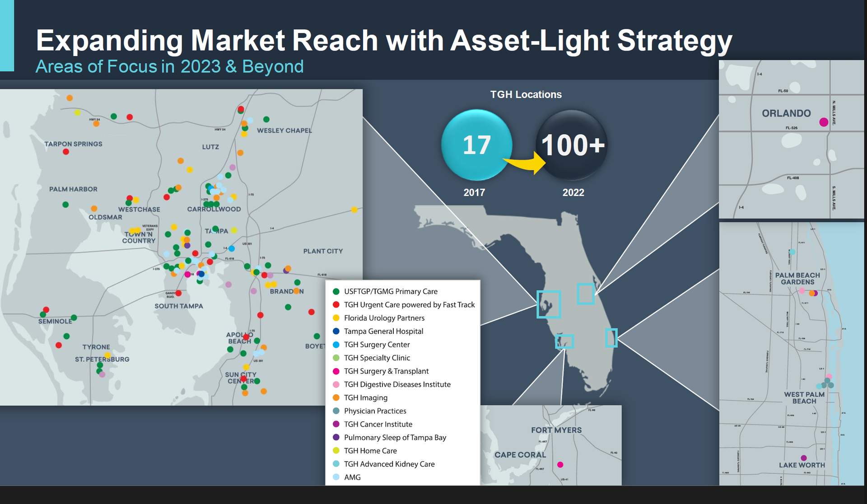Click the green USFTGP/TGMG Primary Care legend dot

(336, 292)
